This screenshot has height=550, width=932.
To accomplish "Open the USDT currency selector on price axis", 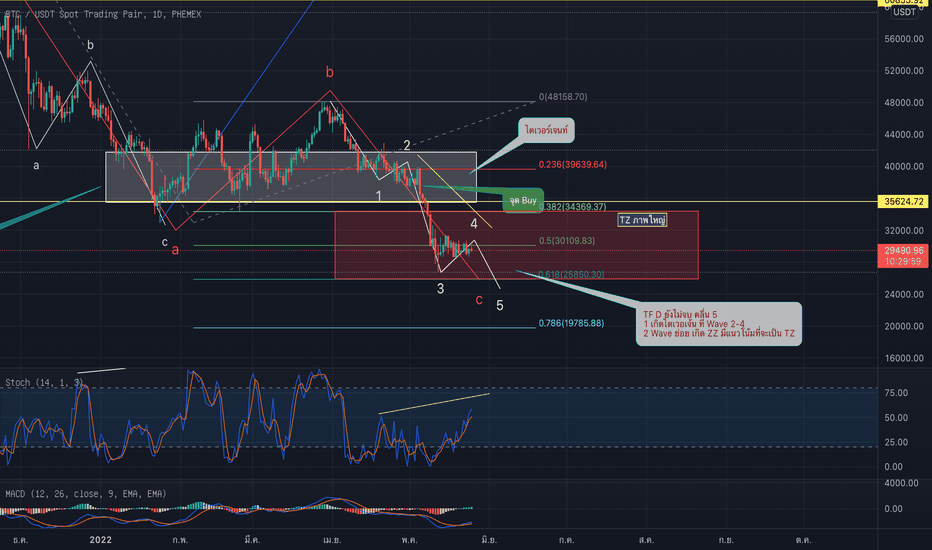I will (904, 12).
